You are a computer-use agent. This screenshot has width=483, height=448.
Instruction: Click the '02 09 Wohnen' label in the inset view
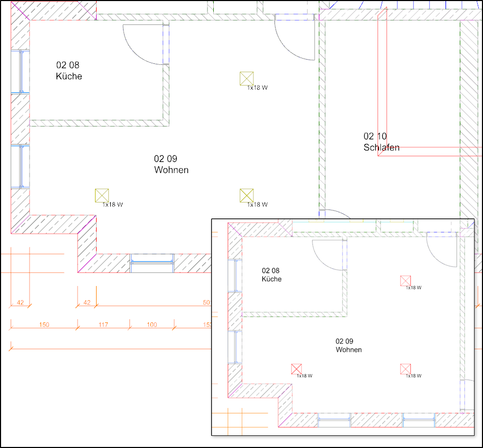click(x=348, y=345)
